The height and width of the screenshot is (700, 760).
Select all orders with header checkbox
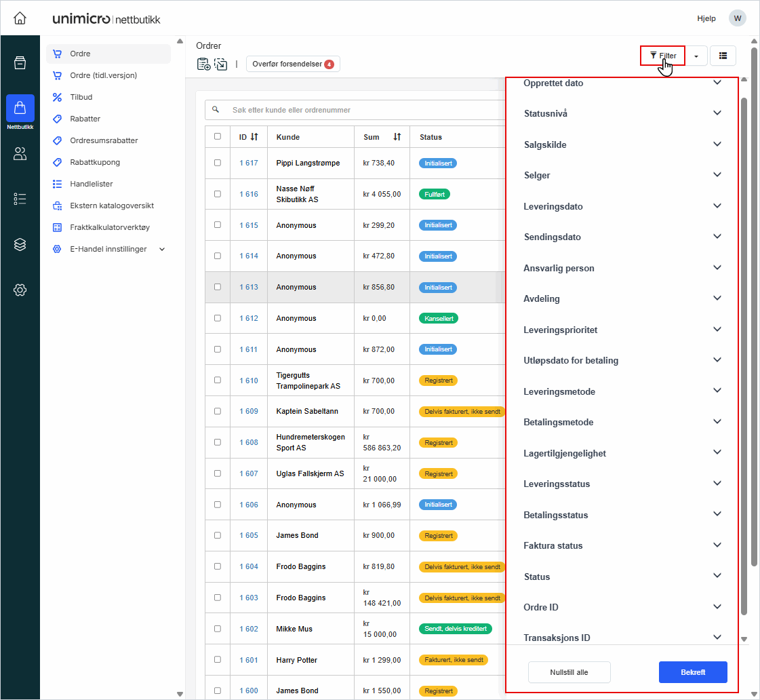point(218,136)
